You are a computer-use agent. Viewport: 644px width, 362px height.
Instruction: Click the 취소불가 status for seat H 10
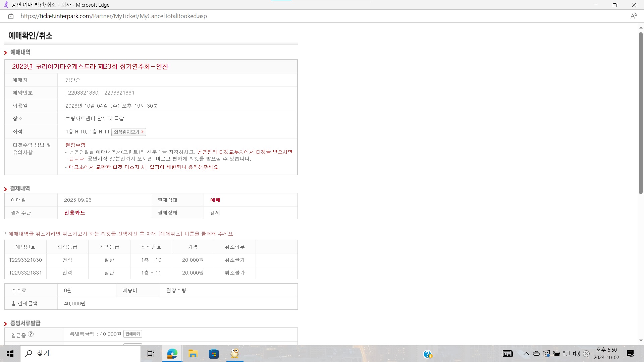click(x=235, y=260)
